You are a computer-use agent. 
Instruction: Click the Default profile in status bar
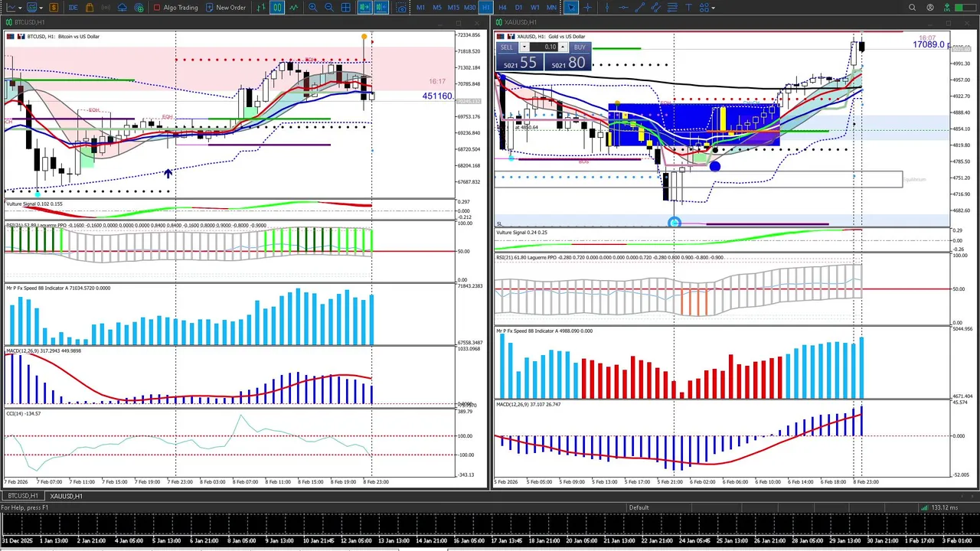[x=639, y=507]
